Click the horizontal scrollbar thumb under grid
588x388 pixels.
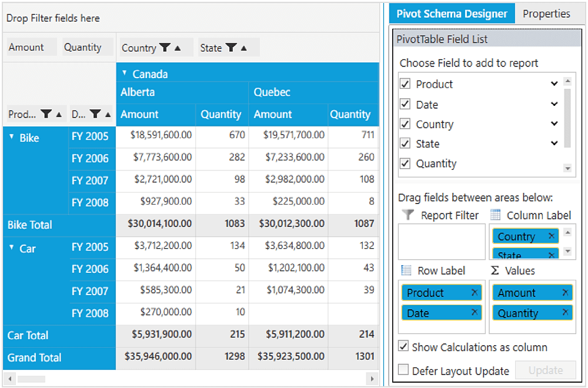click(x=31, y=379)
